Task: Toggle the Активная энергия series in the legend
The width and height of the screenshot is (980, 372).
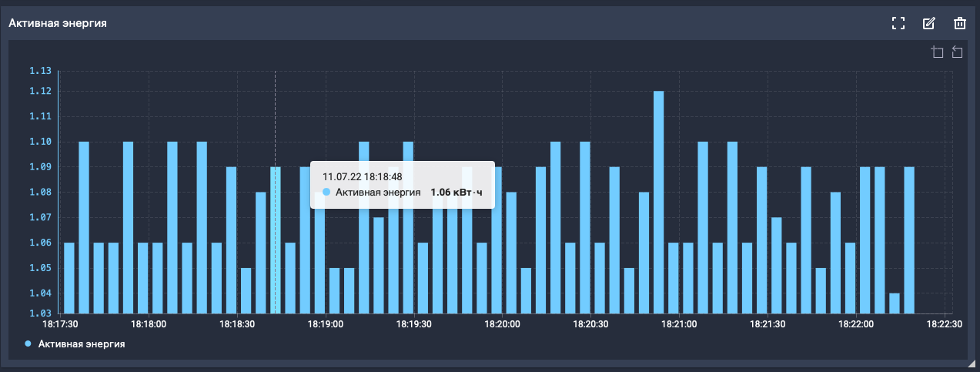Action: [81, 344]
